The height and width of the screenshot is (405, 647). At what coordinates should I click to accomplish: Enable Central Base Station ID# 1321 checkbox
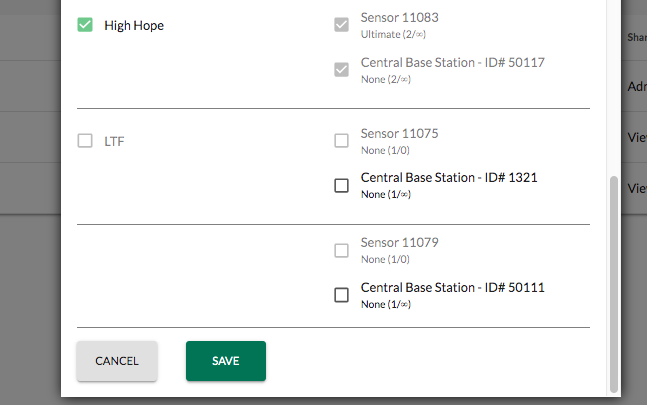[x=341, y=185]
